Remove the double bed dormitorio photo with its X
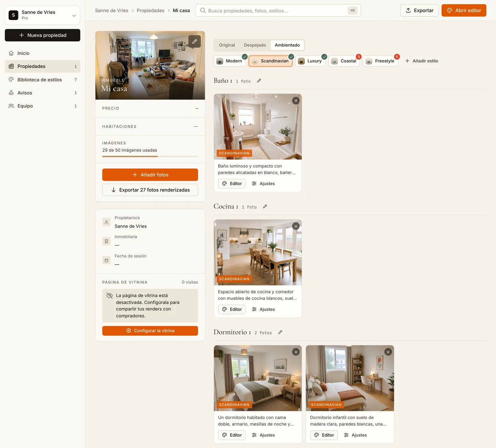This screenshot has height=448, width=496. [296, 352]
